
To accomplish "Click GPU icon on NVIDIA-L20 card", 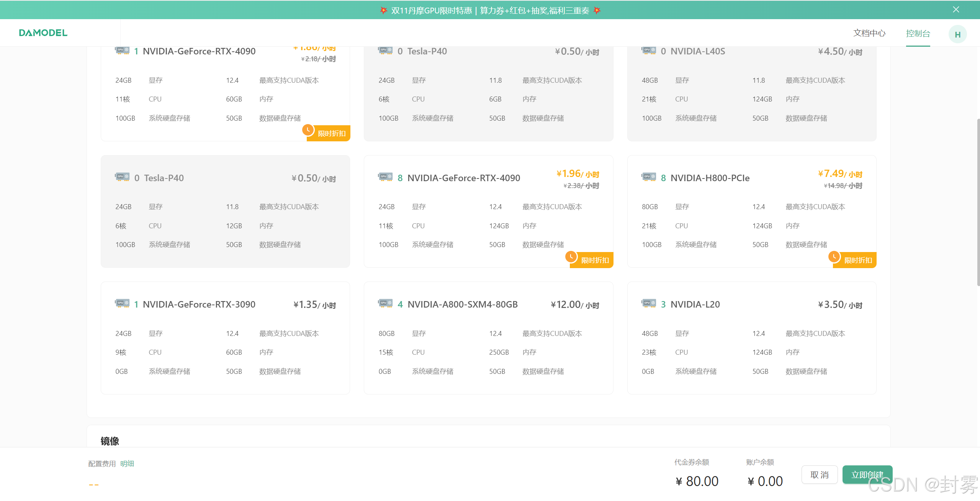I will (x=649, y=303).
